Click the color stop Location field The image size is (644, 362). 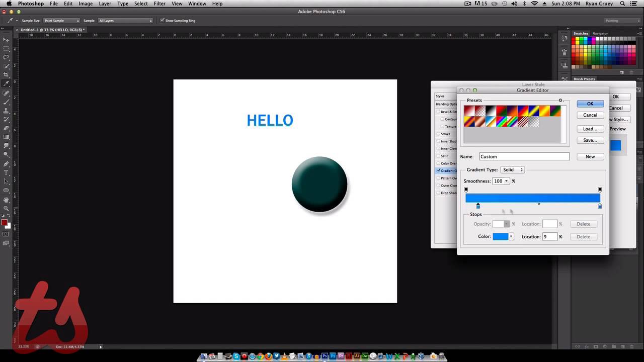[x=550, y=237]
